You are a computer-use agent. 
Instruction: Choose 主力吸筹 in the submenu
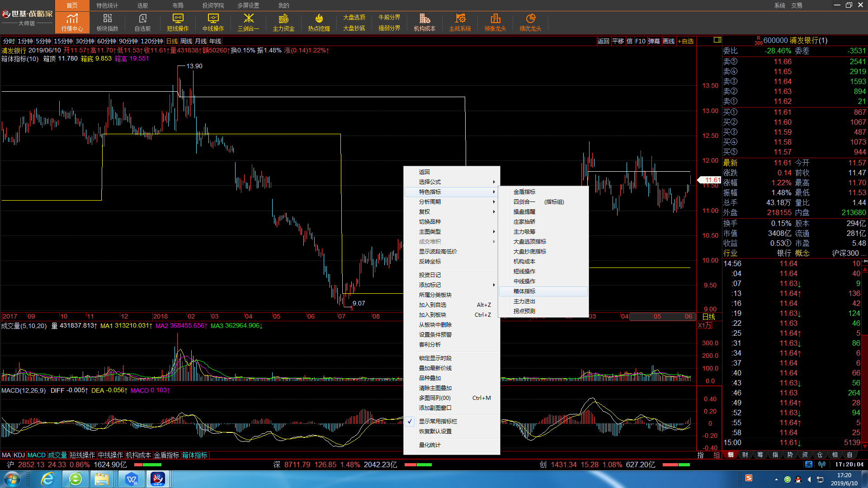coord(543,231)
